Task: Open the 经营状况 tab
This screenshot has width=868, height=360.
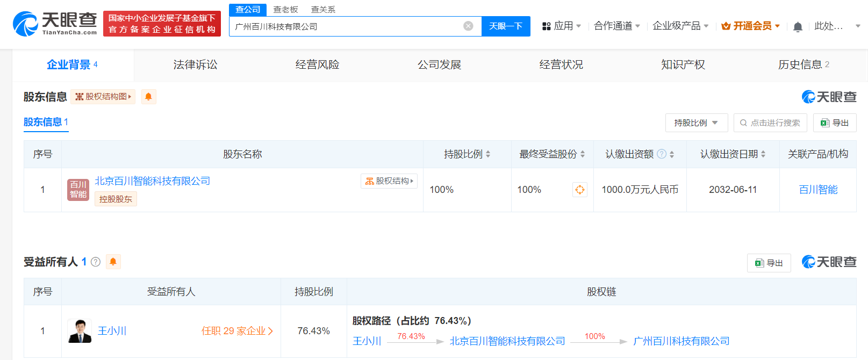Action: (561, 65)
